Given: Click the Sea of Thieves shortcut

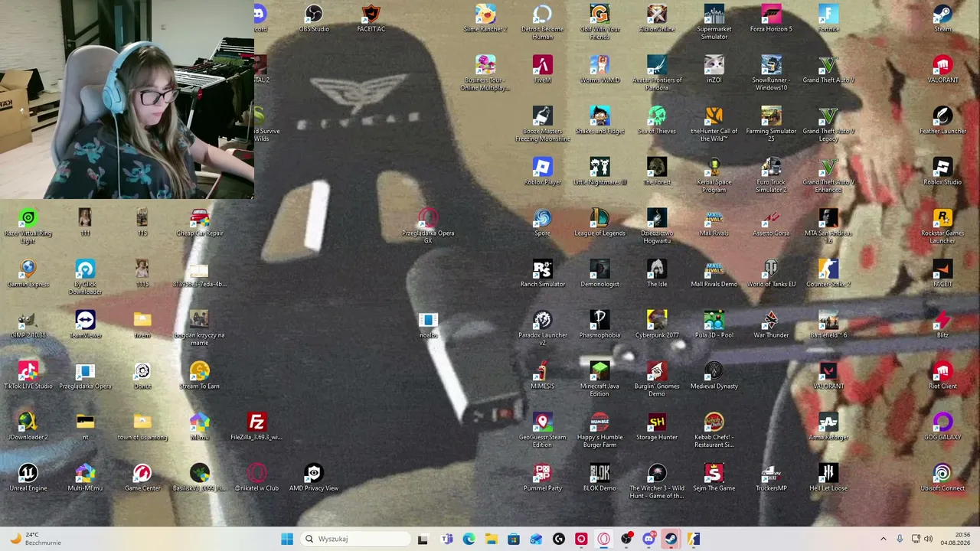Looking at the screenshot, I should [656, 120].
